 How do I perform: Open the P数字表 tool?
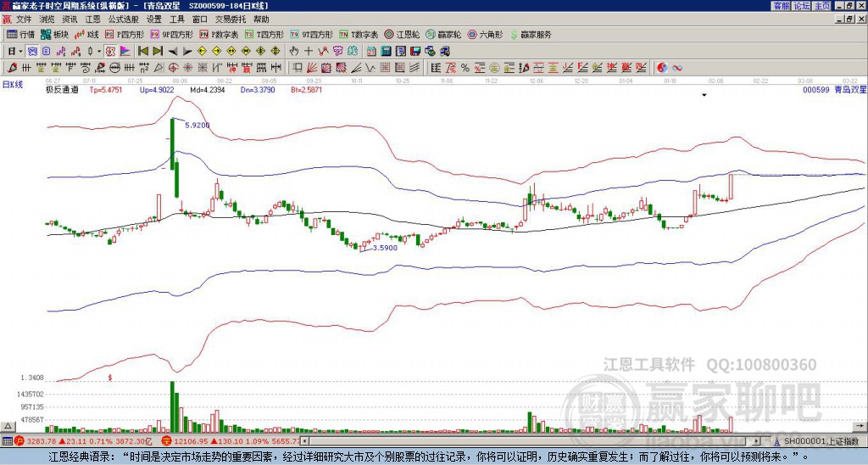click(219, 34)
